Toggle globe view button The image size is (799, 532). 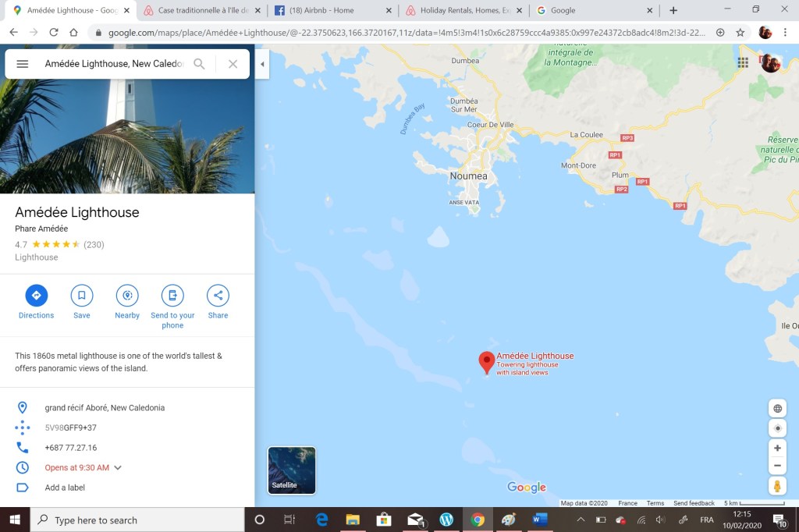pos(777,409)
